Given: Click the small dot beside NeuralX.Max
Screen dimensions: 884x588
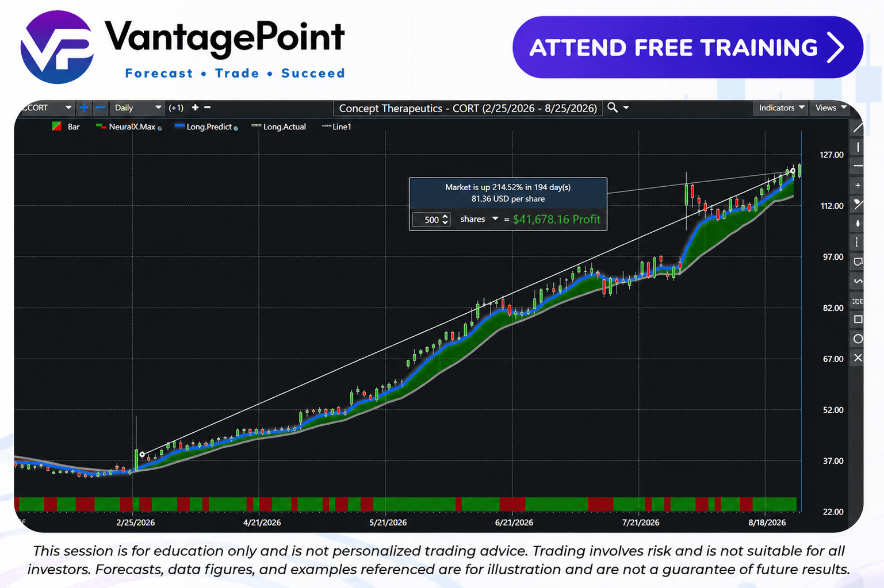Looking at the screenshot, I should point(159,128).
